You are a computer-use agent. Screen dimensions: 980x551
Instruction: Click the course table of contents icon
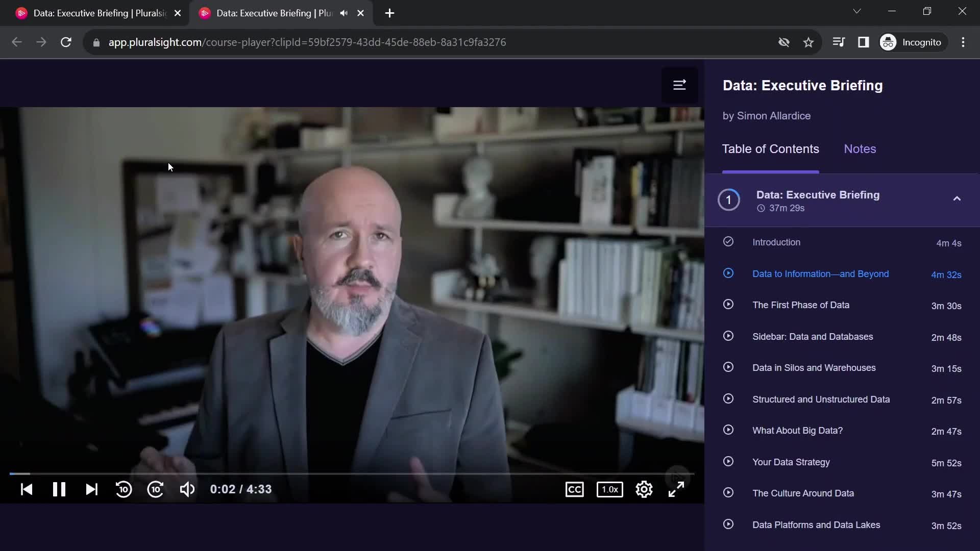pyautogui.click(x=679, y=85)
